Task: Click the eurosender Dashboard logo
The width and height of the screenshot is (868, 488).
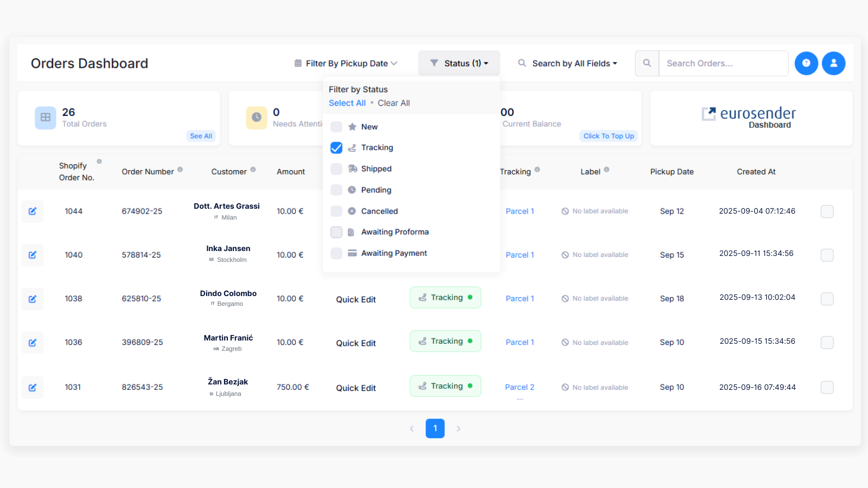Action: pyautogui.click(x=750, y=118)
